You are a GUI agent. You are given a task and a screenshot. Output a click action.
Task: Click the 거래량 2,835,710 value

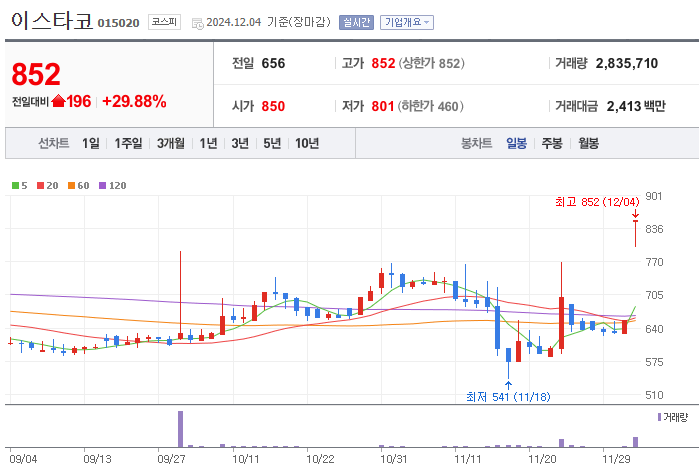click(x=627, y=63)
